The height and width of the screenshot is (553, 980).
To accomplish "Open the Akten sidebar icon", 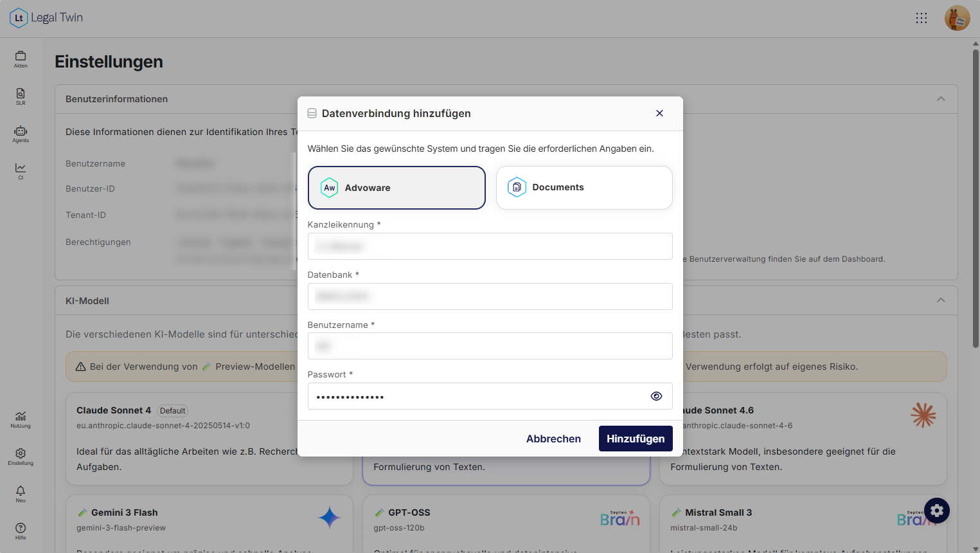I will 21,59.
